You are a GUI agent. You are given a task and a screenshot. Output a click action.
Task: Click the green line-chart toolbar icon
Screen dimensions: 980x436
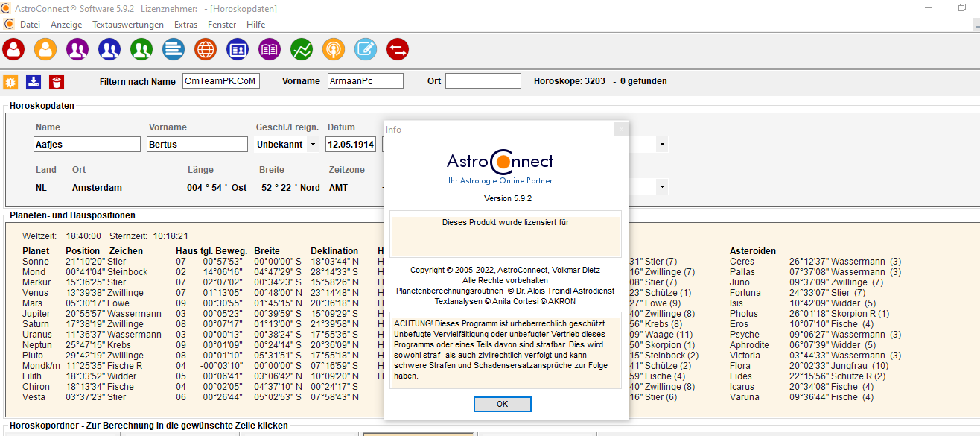[x=302, y=49]
